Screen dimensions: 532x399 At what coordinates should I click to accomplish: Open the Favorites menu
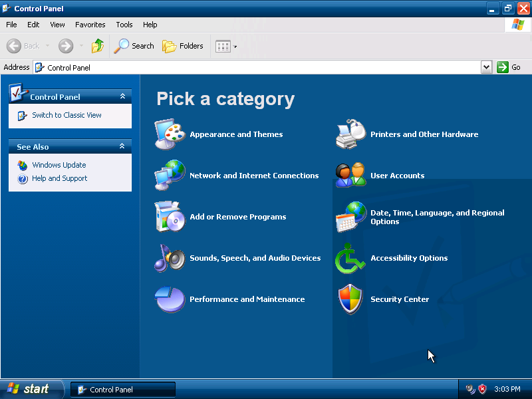(x=90, y=25)
